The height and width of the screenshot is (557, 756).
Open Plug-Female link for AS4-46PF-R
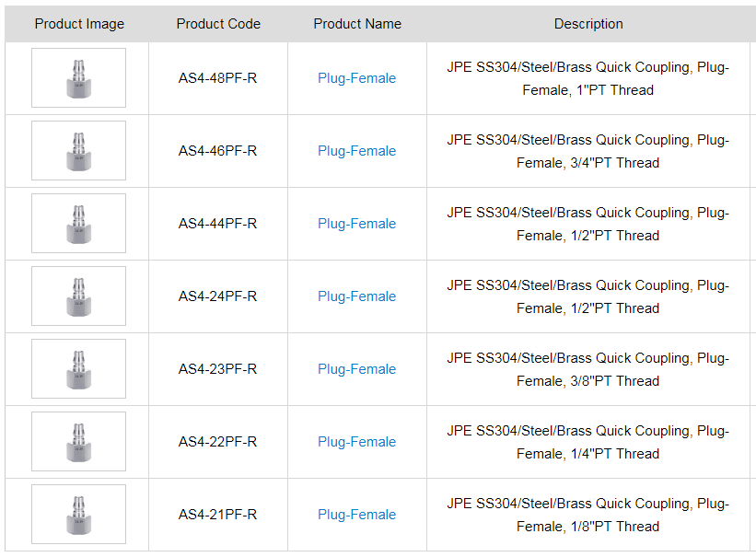tap(356, 151)
